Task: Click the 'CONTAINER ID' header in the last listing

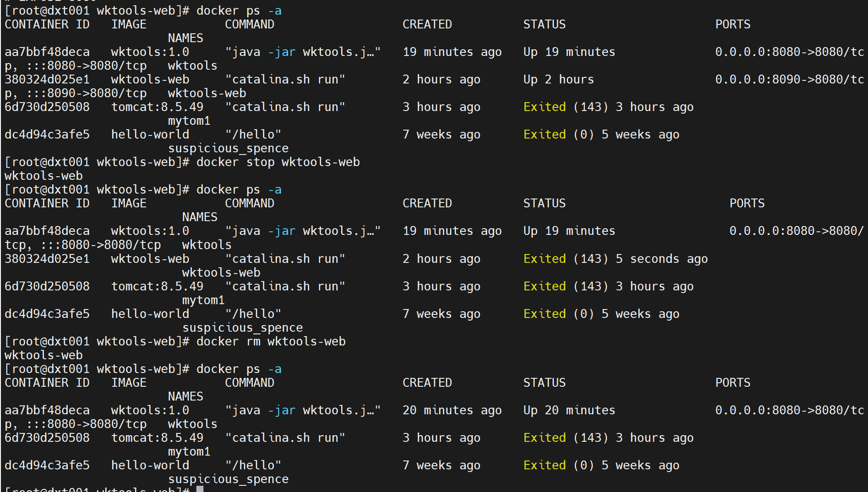Action: pyautogui.click(x=47, y=383)
